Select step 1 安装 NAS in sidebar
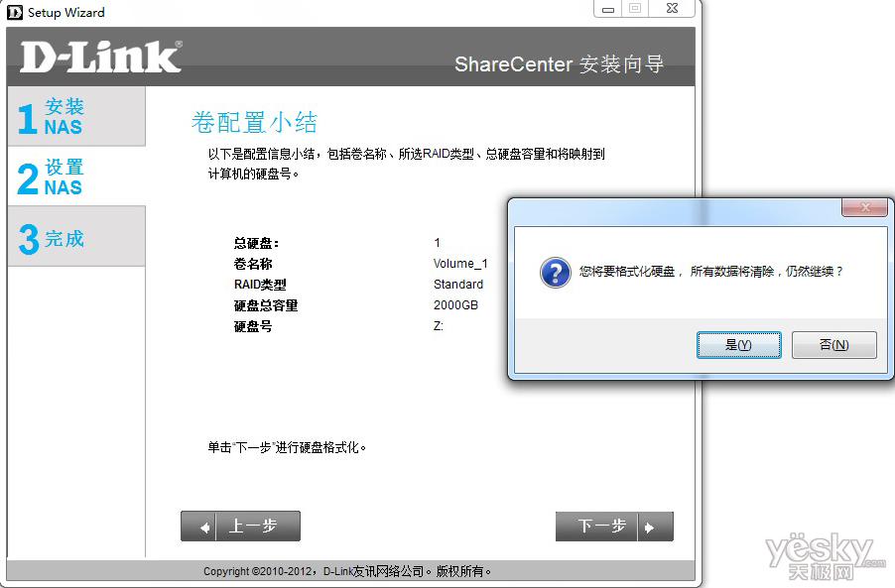Viewport: 895px width, 588px height. 76,116
